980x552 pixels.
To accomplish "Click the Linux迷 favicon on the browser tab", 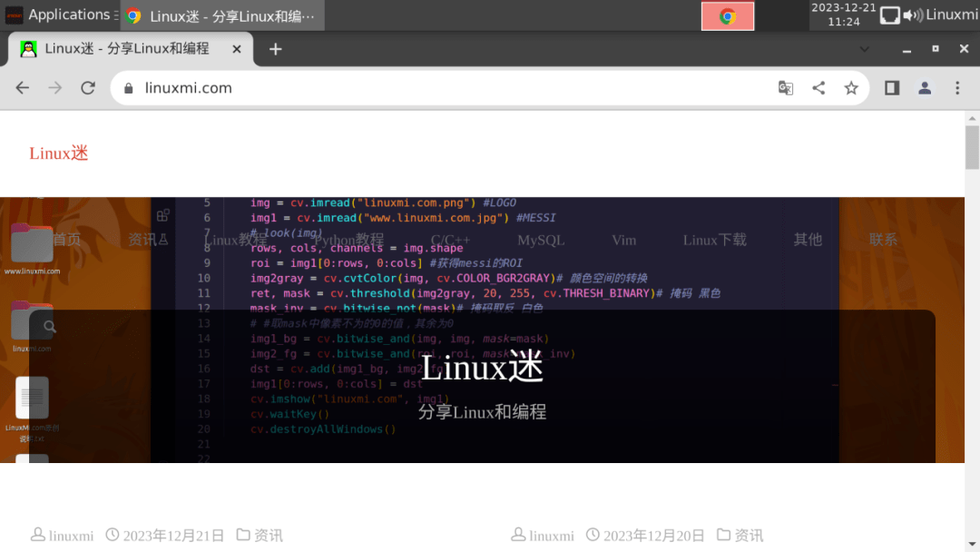I will click(27, 49).
